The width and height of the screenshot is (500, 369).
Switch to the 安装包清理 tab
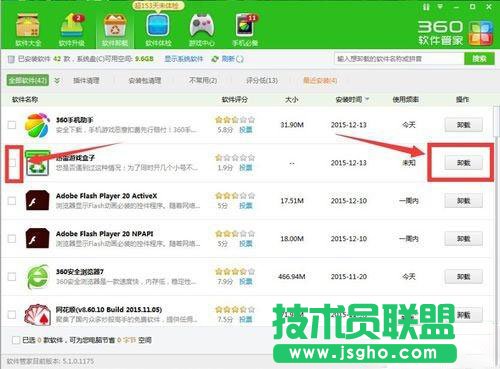(x=145, y=80)
